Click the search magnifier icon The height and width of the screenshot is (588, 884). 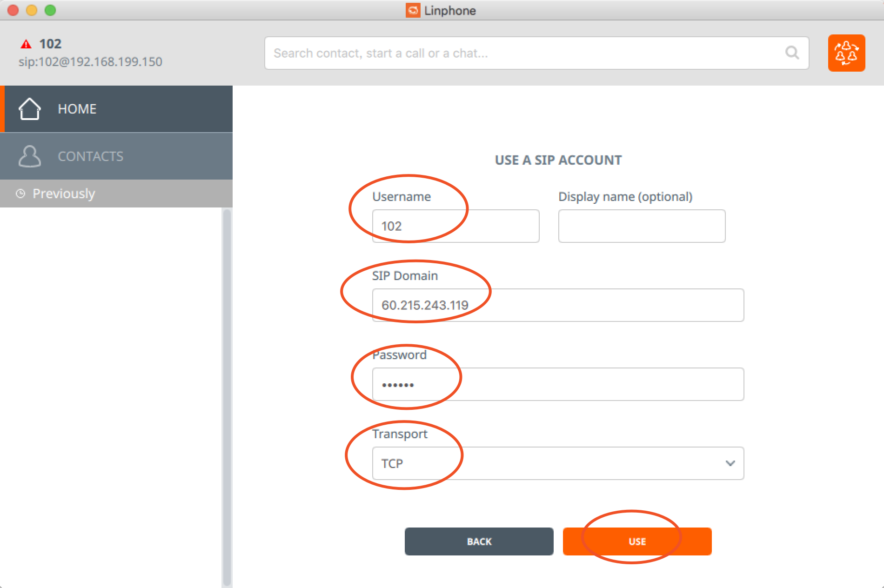(792, 53)
